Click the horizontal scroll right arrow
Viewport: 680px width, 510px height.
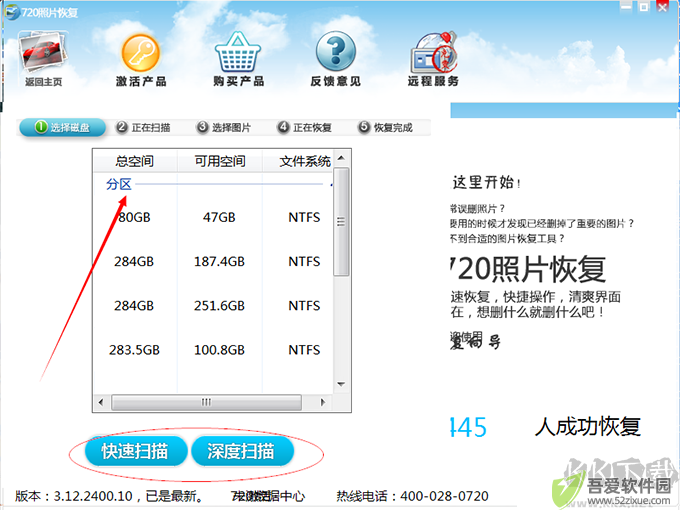[323, 402]
